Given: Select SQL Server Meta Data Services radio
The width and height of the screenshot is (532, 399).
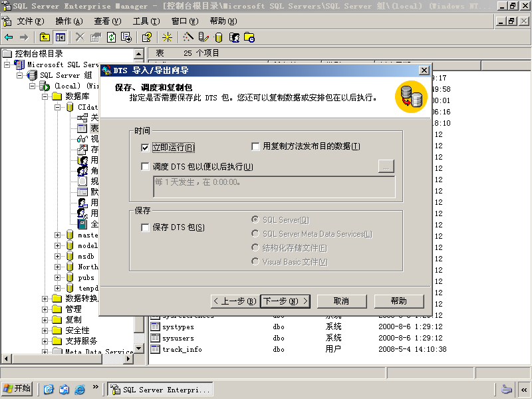Looking at the screenshot, I should (255, 234).
